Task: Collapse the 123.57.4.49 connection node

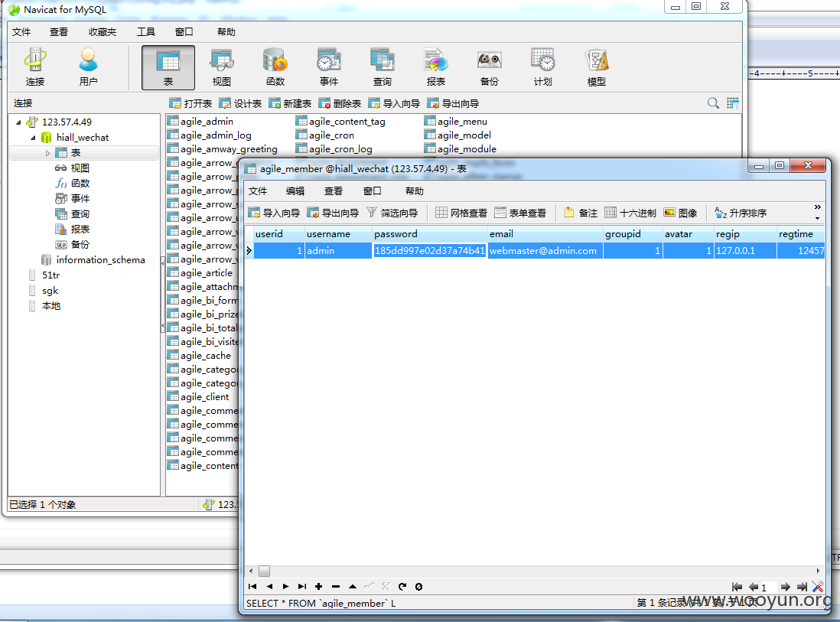Action: pyautogui.click(x=18, y=122)
